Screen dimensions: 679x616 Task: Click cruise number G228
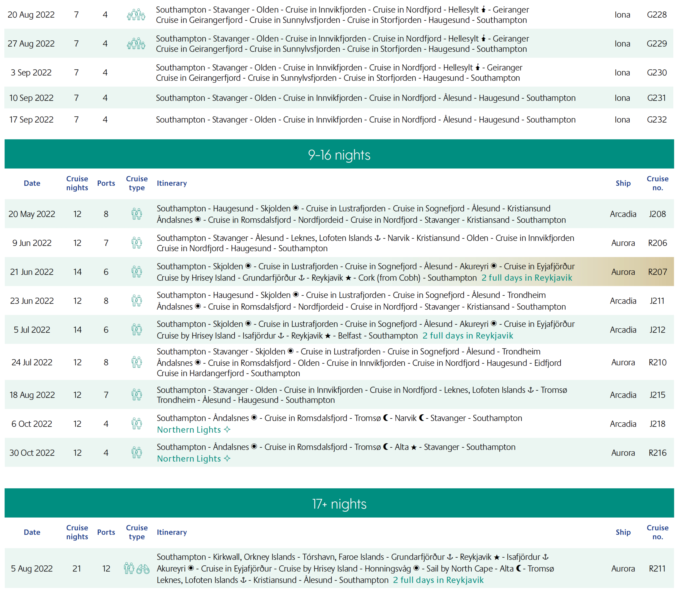657,15
